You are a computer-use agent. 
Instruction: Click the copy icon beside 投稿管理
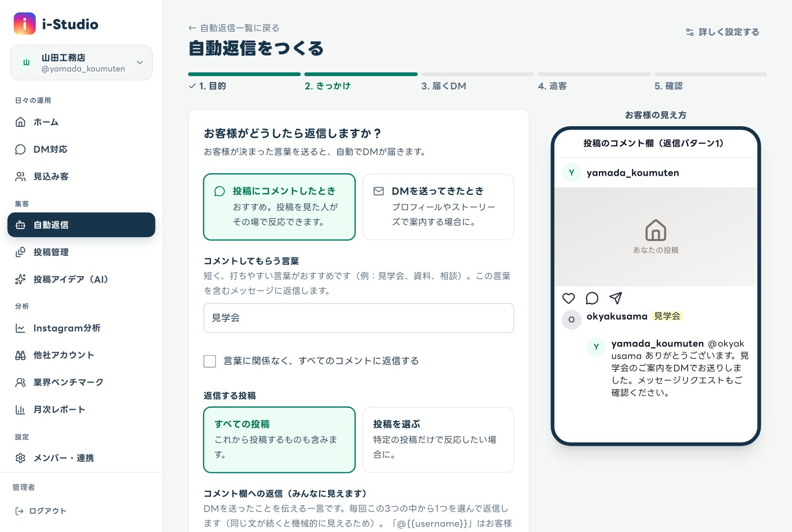[x=20, y=252]
